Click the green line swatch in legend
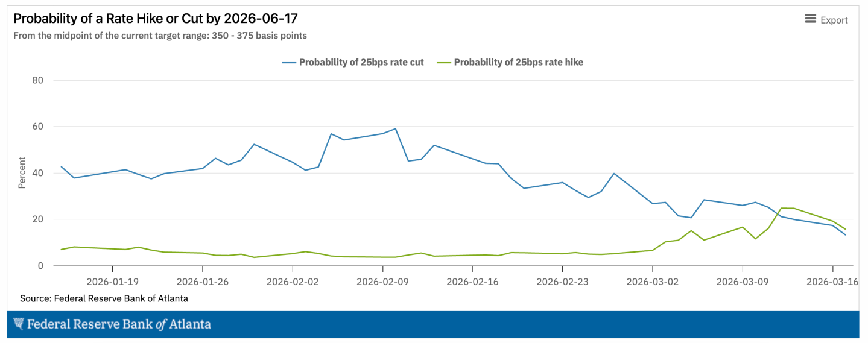868x343 pixels. (x=443, y=62)
